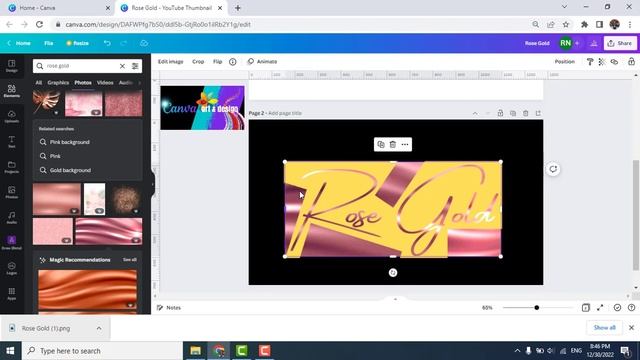The image size is (640, 360).
Task: Open the Projects panel in the sidebar
Action: point(11,167)
